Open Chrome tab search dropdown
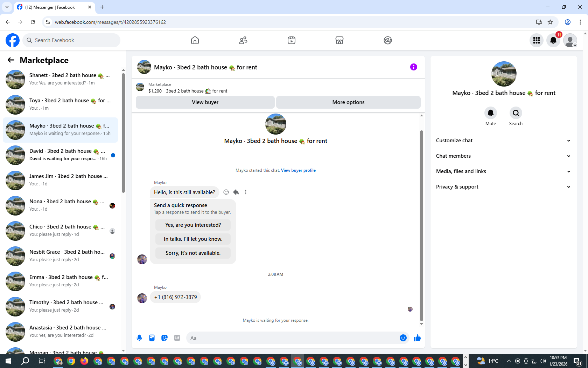Image resolution: width=588 pixels, height=368 pixels. pyautogui.click(x=7, y=7)
